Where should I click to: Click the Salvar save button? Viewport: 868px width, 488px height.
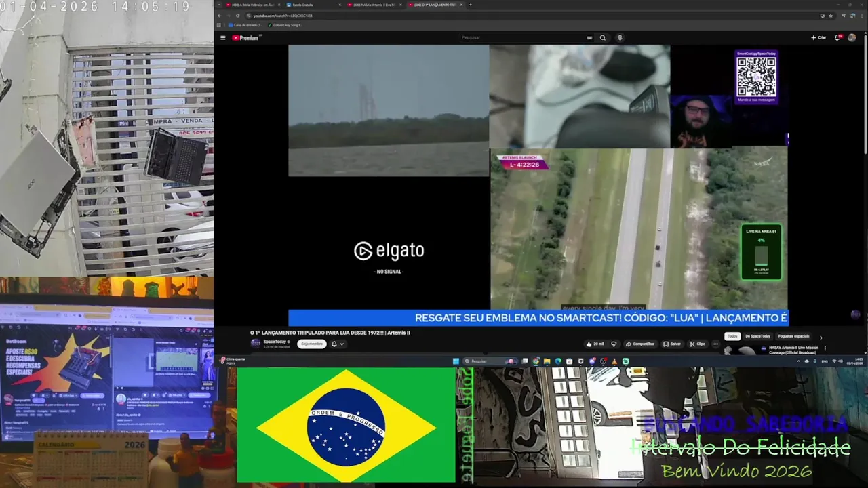tap(672, 344)
